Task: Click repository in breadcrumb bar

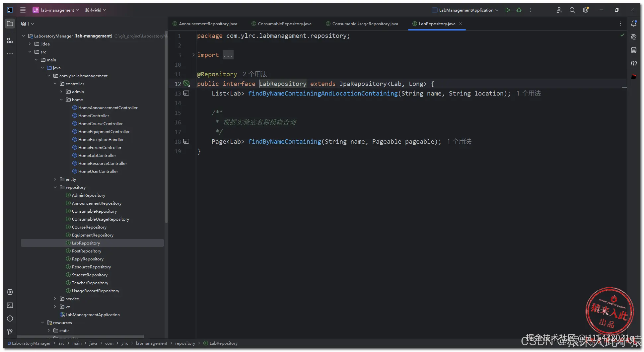Action: click(x=185, y=343)
